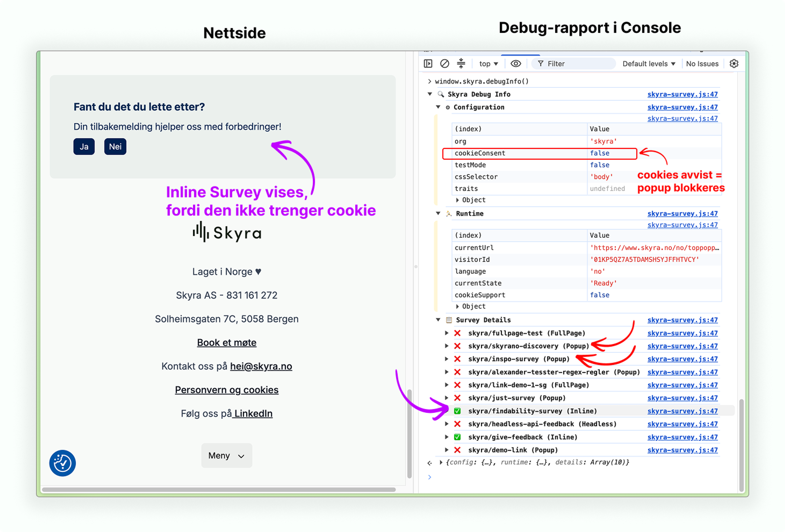785x532 pixels.
Task: Expand skyra/fullpage-test (FullPage) entry
Action: pyautogui.click(x=446, y=333)
